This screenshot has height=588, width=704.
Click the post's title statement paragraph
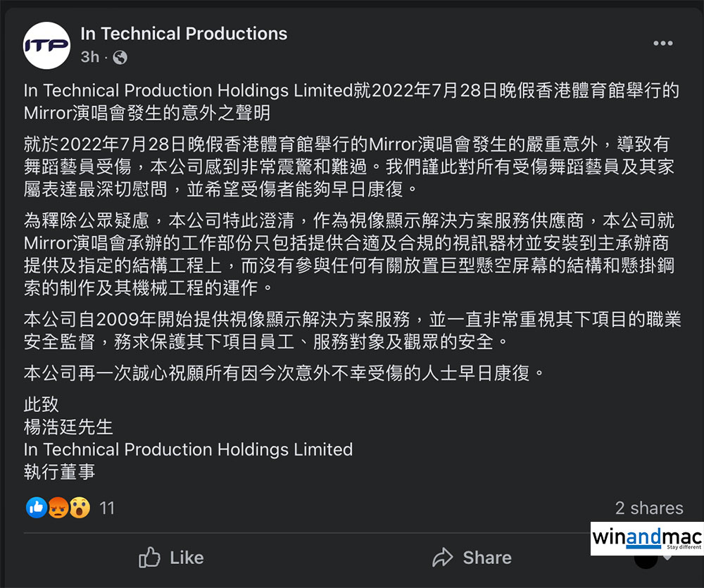coord(351,101)
